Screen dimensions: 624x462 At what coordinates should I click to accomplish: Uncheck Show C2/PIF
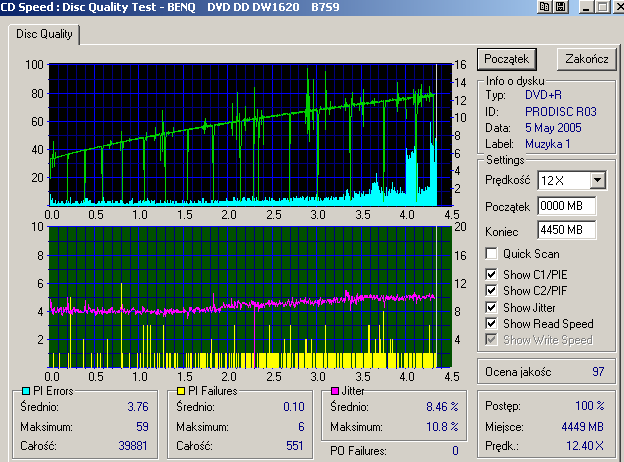(491, 290)
